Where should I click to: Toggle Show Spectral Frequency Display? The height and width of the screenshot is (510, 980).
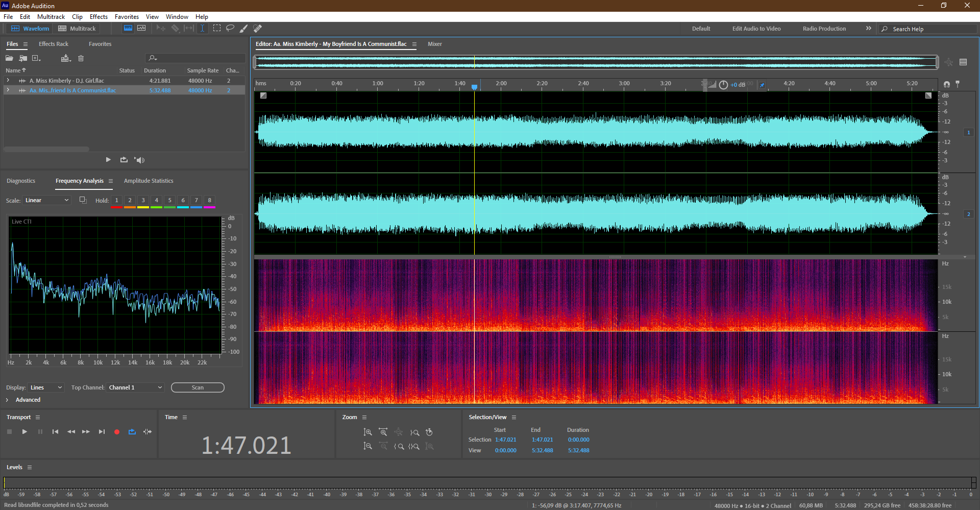point(128,29)
